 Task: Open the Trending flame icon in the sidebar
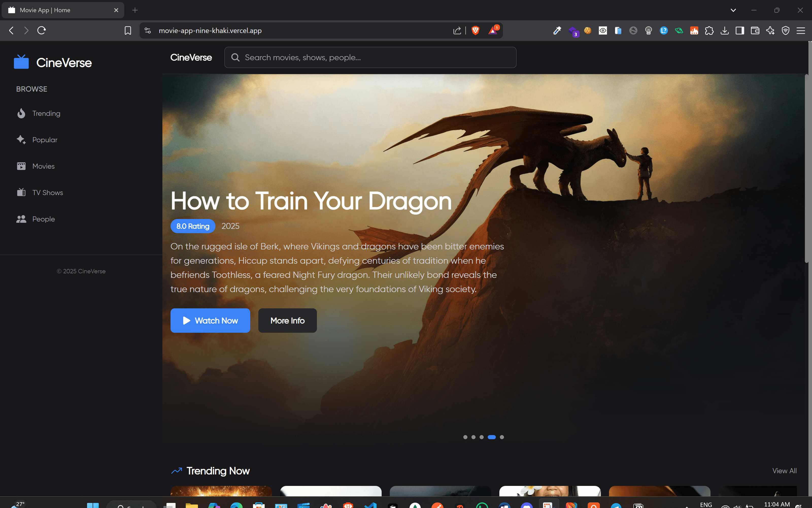(21, 114)
